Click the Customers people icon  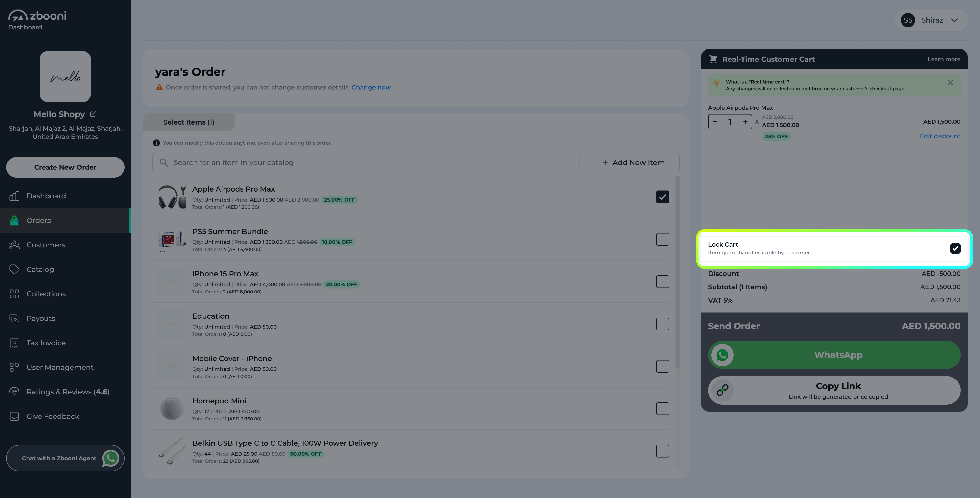[14, 245]
